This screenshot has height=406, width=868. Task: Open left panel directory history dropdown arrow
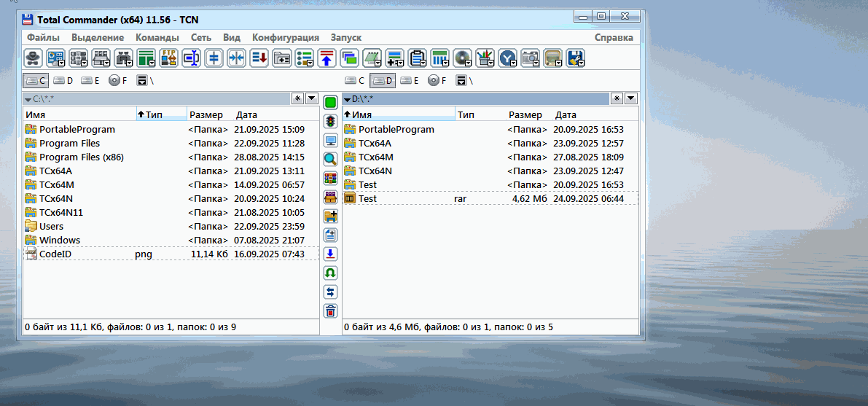click(311, 98)
